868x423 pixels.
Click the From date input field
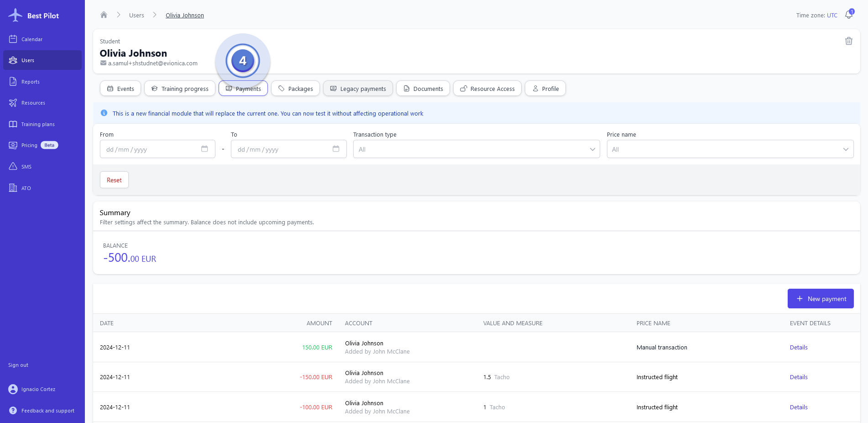pos(157,149)
